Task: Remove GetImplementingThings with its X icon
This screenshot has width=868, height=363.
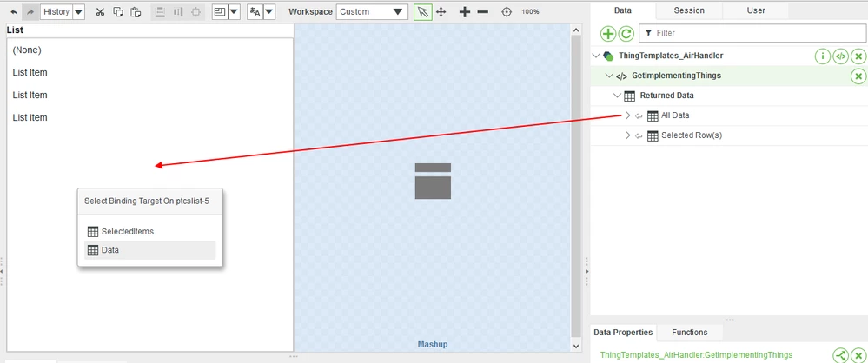Action: (858, 76)
